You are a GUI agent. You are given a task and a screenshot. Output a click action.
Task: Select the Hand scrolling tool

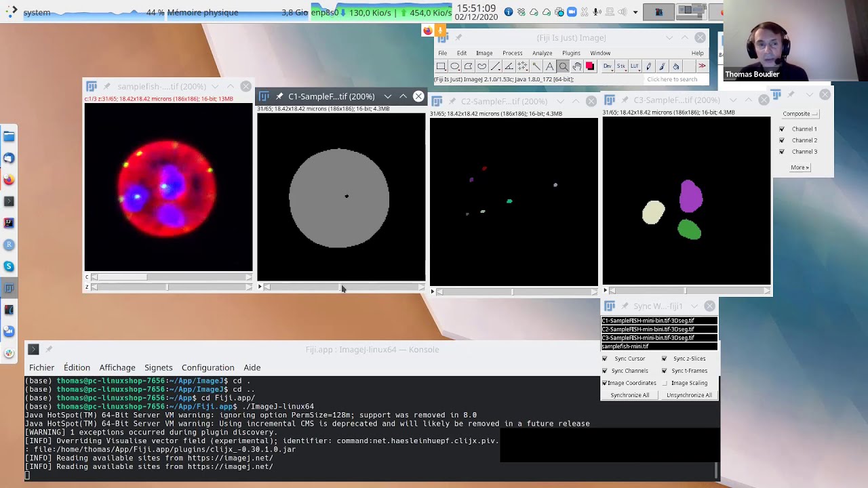(576, 66)
